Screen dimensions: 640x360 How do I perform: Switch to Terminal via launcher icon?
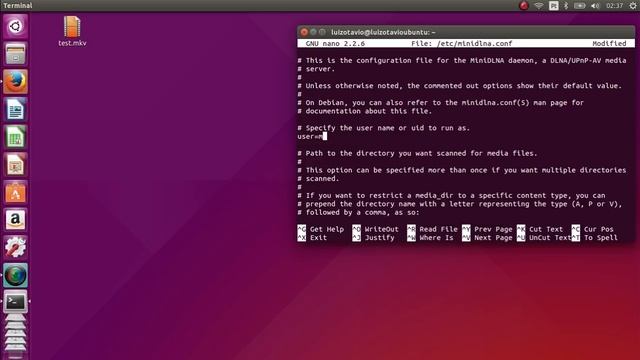pos(16,302)
